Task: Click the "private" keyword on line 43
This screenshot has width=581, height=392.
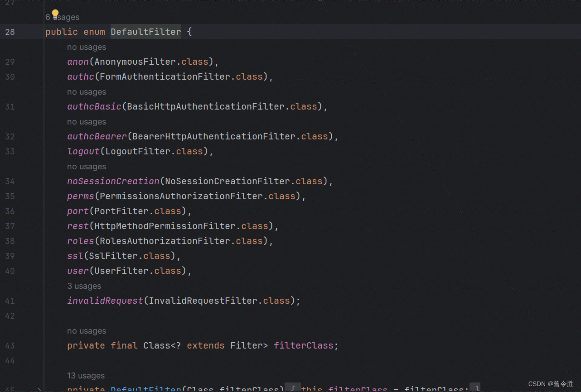Action: [x=86, y=345]
